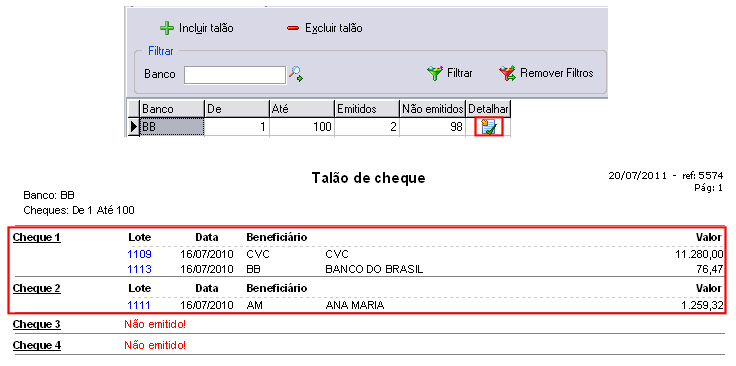Image resolution: width=736 pixels, height=366 pixels.
Task: Click the Cheque 1 heading
Action: point(37,237)
